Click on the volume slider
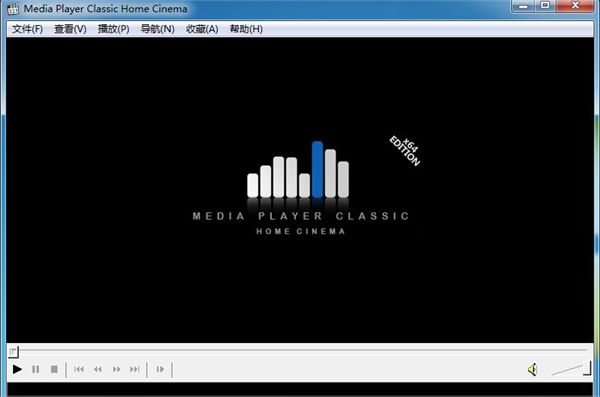The image size is (600, 397). point(571,369)
